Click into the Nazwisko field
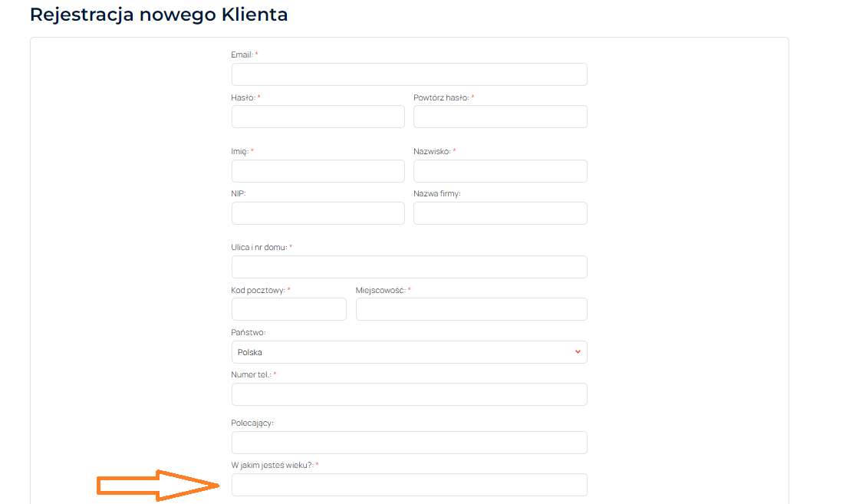This screenshot has height=504, width=856. [500, 171]
